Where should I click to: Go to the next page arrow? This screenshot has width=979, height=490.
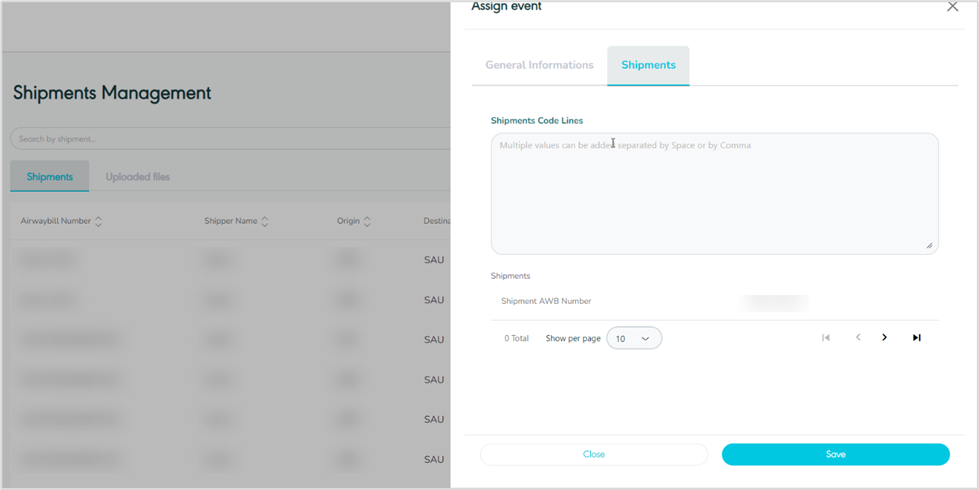[885, 338]
